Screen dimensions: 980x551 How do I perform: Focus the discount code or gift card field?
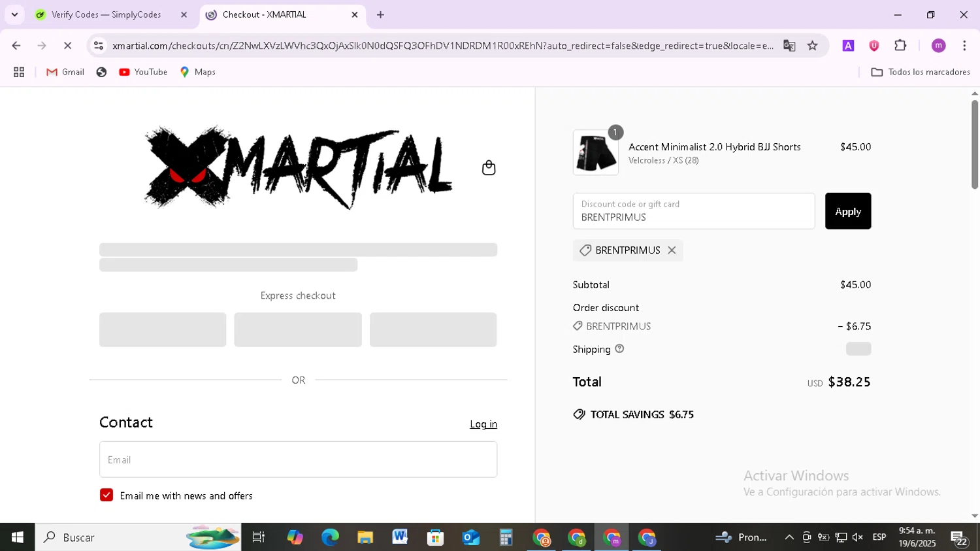(694, 211)
